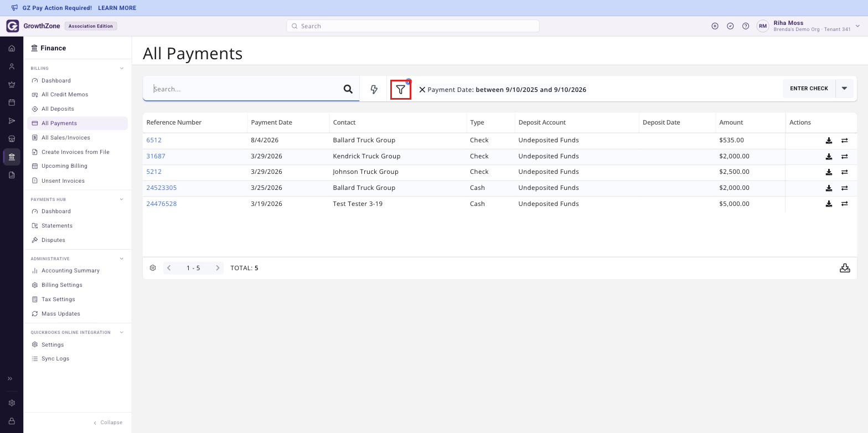The width and height of the screenshot is (868, 433).
Task: Open Events calendar icon in left rail
Action: coord(12,102)
